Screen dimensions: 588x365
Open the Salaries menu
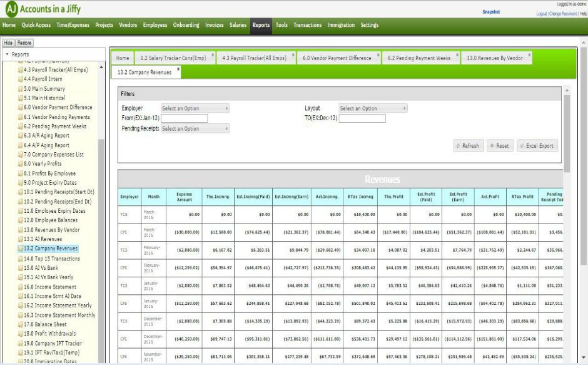238,25
